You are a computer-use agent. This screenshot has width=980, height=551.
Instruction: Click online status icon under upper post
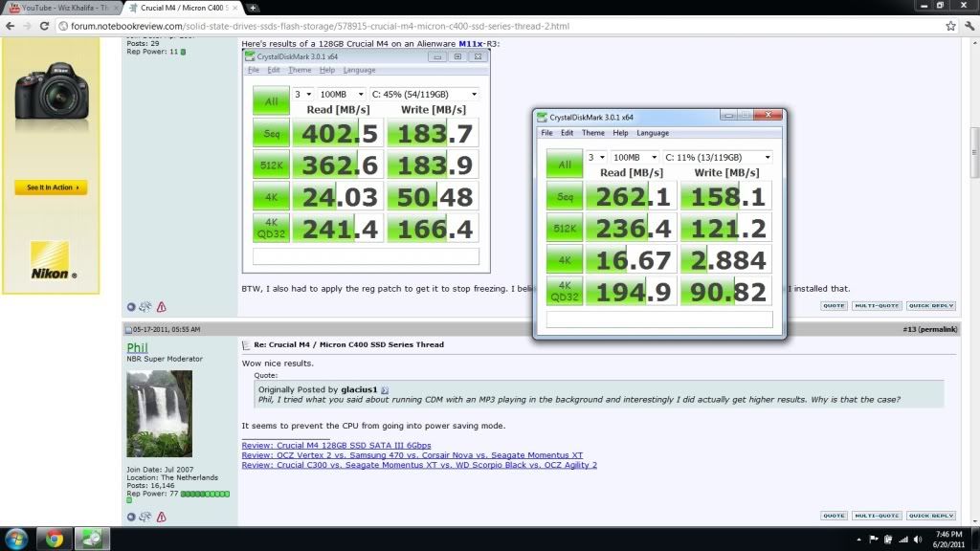pyautogui.click(x=131, y=307)
